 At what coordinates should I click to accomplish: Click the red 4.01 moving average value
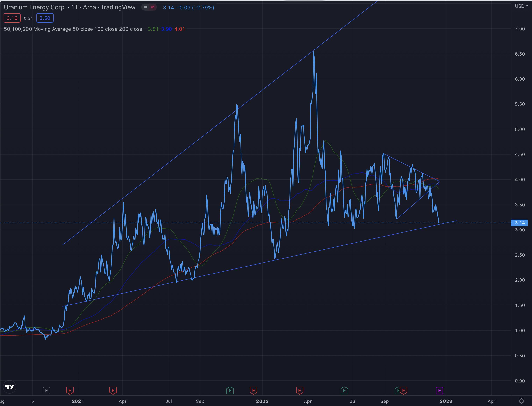pyautogui.click(x=180, y=29)
